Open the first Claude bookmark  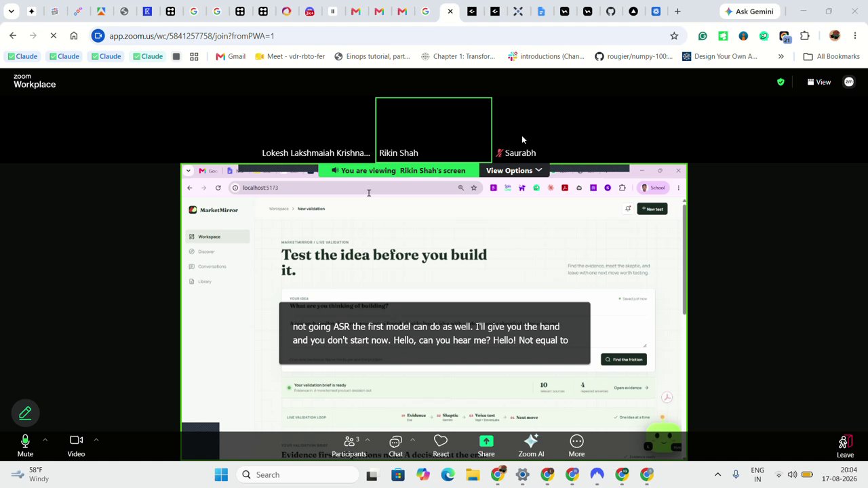point(21,56)
